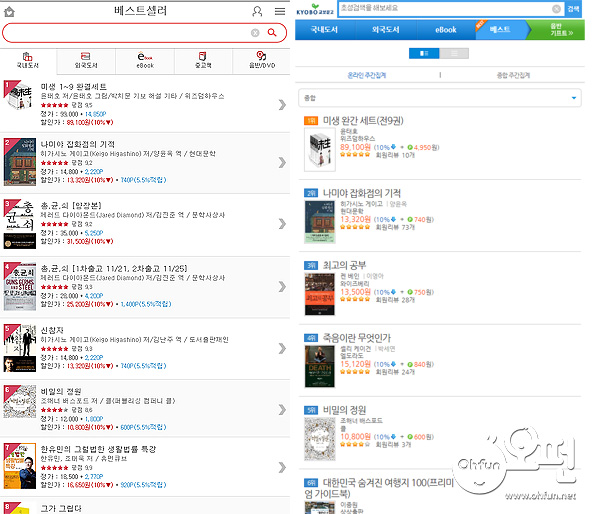Tap rank 6 비밀의 정원 cover in left list
The width and height of the screenshot is (600, 514).
20,402
